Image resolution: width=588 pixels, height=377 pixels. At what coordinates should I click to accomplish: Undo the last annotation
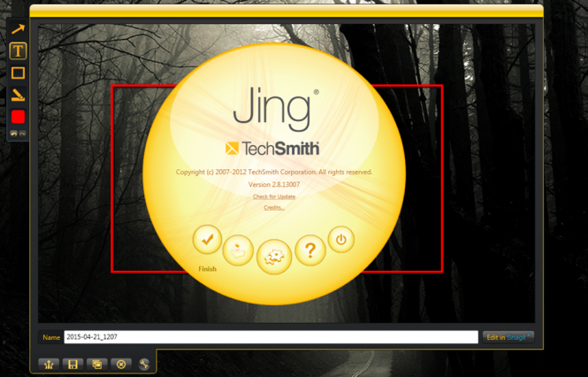pyautogui.click(x=13, y=134)
